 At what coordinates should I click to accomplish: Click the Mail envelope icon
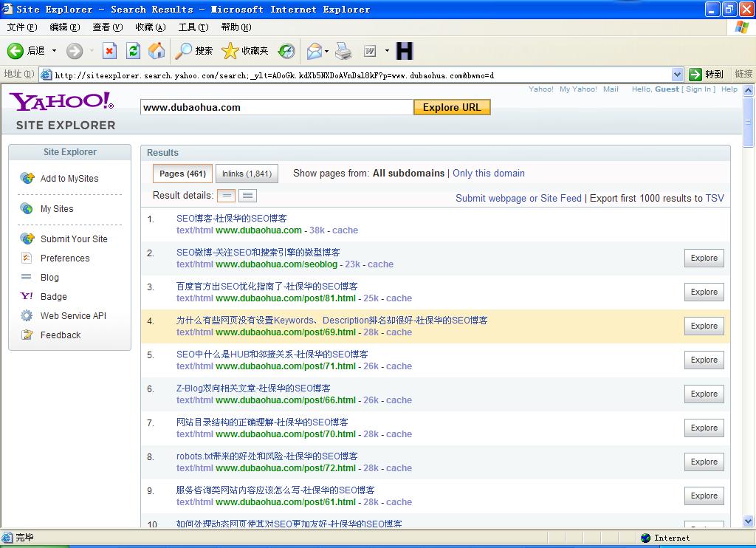point(314,51)
